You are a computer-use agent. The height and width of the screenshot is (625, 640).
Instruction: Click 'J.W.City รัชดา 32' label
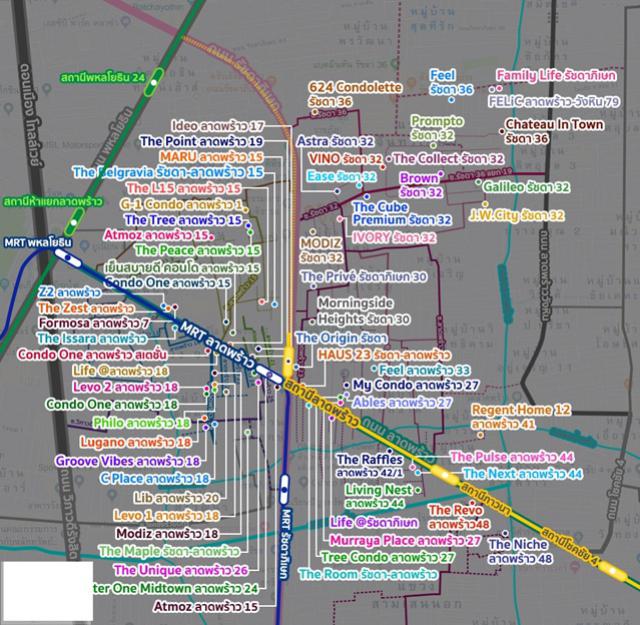tap(516, 215)
